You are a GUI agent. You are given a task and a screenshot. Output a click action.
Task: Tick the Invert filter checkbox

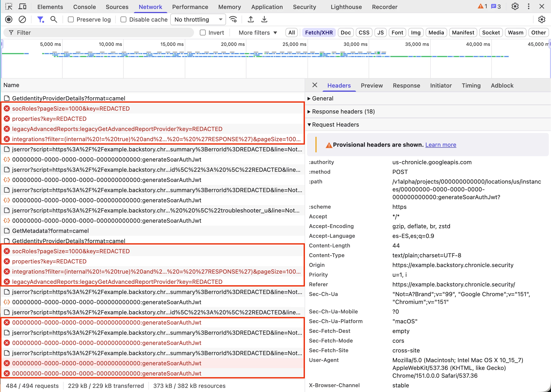[203, 33]
